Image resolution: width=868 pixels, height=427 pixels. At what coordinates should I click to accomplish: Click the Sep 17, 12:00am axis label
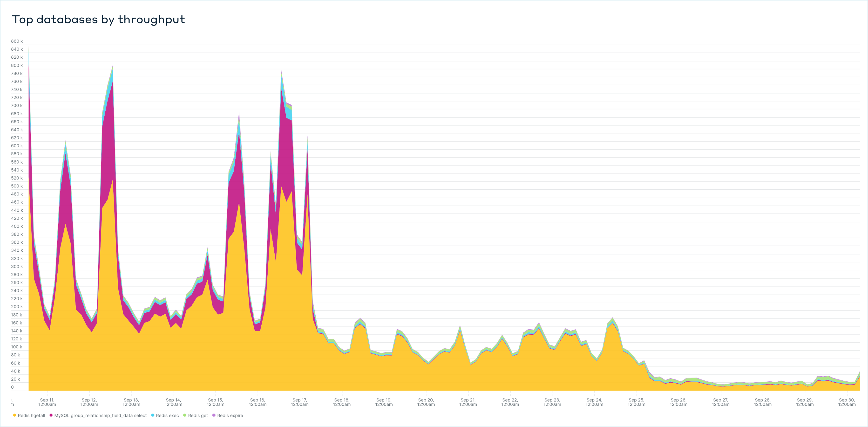tap(299, 402)
